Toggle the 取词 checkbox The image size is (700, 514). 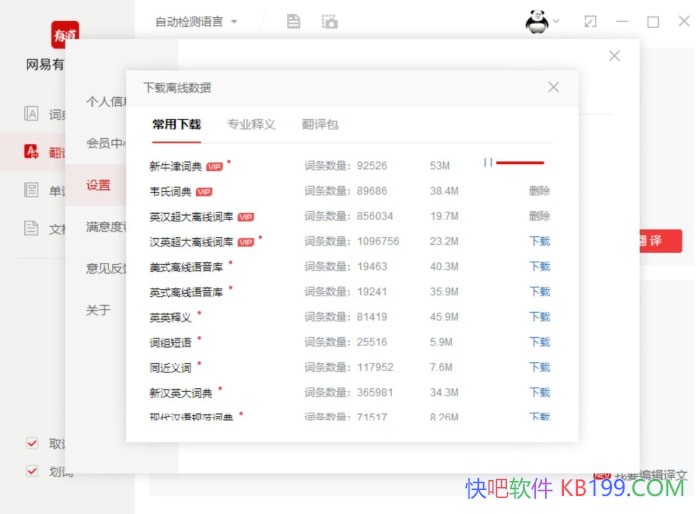click(x=32, y=444)
